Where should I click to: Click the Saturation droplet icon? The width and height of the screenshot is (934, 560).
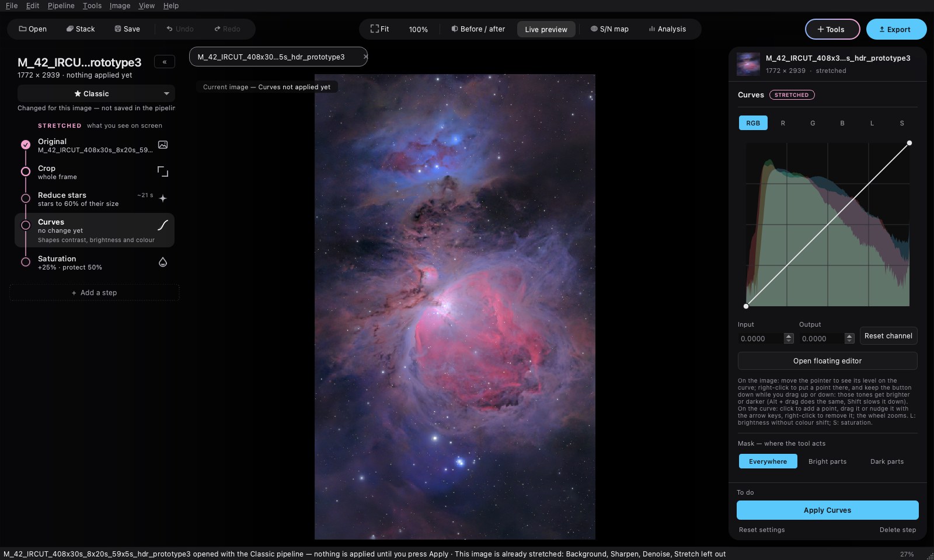[x=163, y=262]
